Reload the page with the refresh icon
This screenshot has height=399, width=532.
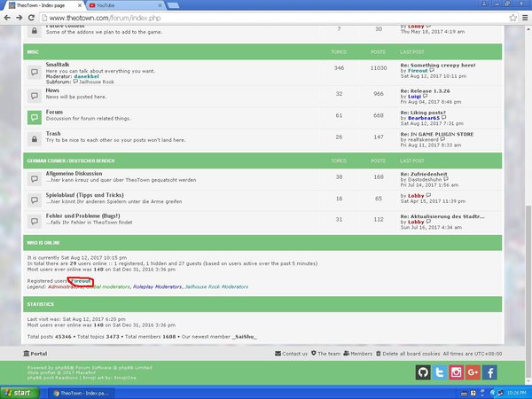tap(31, 18)
